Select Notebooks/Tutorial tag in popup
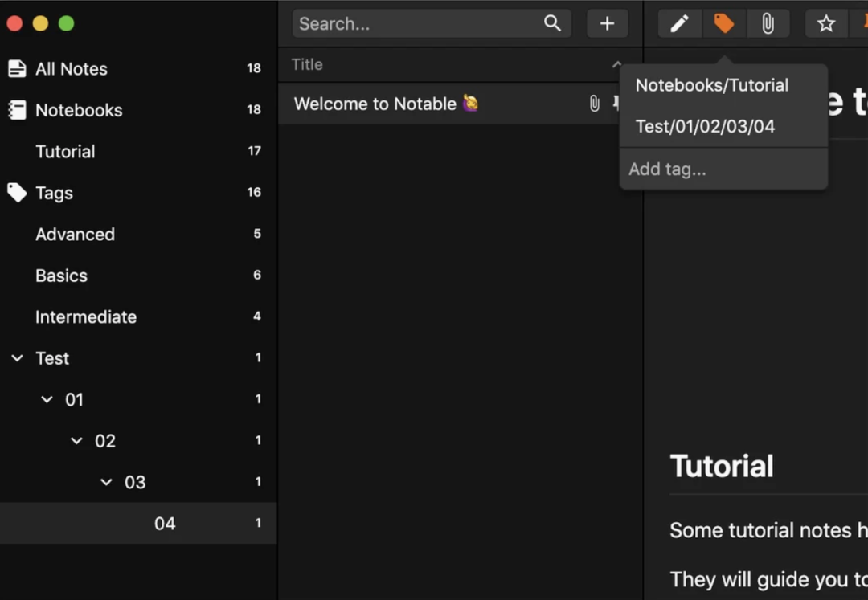Image resolution: width=868 pixels, height=600 pixels. (x=723, y=85)
